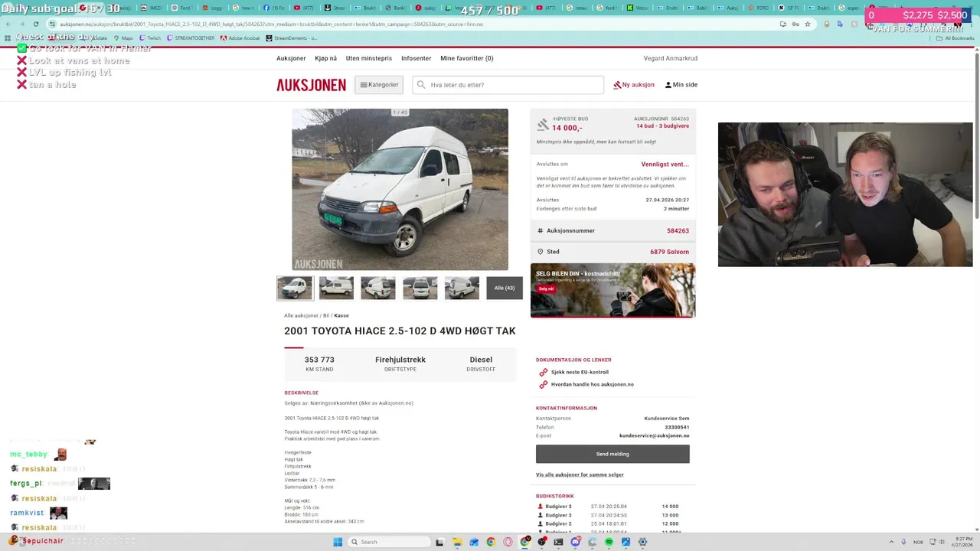Open 'Ny auksjon' with the gavel icon
Viewport: 980px width, 551px height.
pos(634,85)
